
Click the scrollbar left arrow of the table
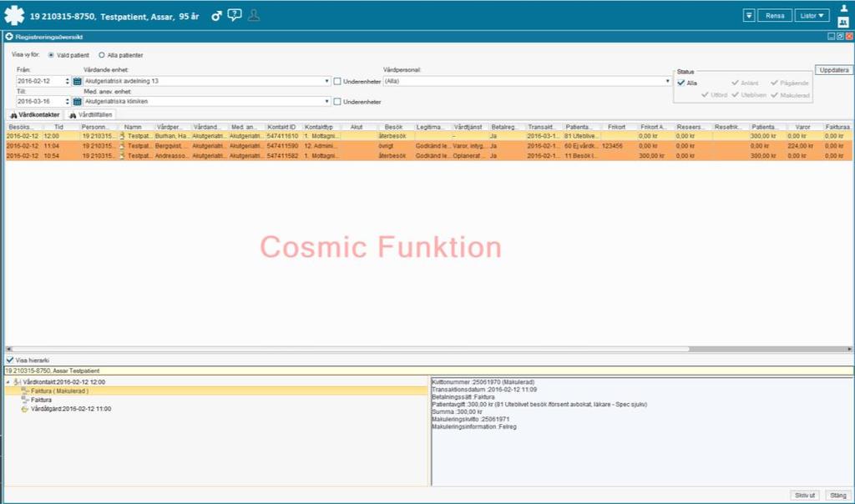pos(8,349)
